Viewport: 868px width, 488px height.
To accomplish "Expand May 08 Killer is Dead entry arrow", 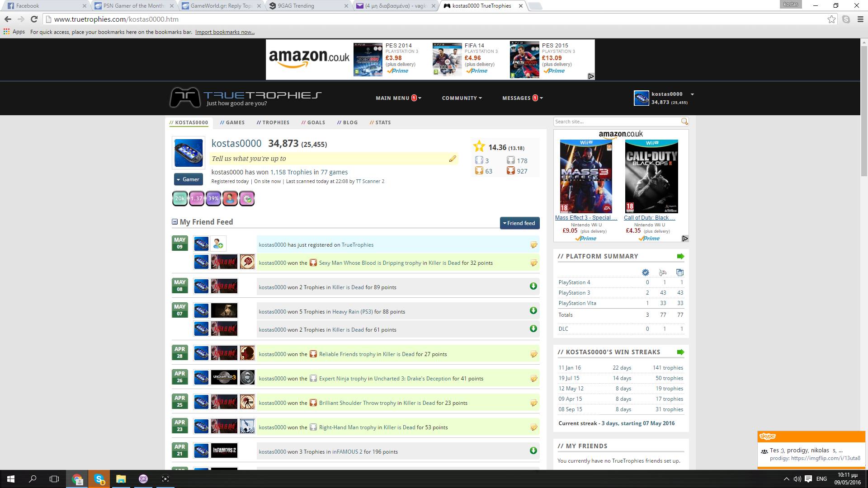I will click(x=533, y=286).
